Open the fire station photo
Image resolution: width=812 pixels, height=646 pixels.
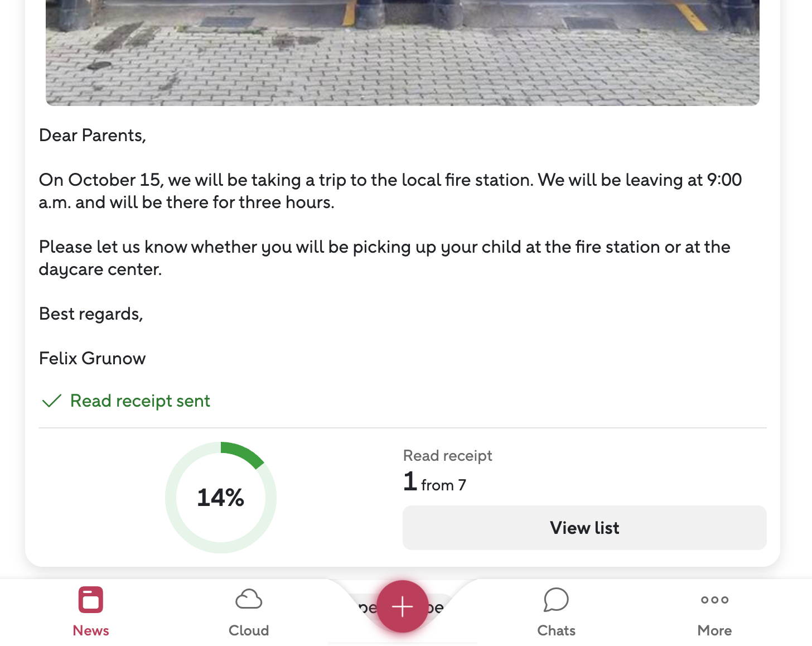click(x=402, y=52)
